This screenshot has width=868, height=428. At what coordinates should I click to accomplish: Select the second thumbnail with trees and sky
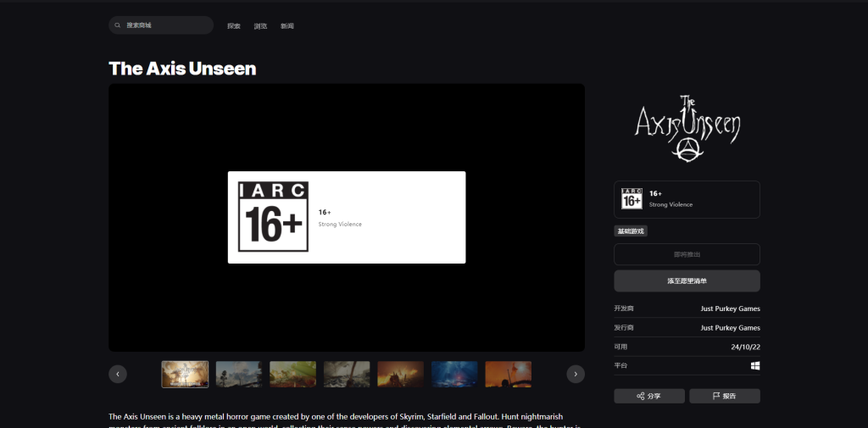pyautogui.click(x=239, y=375)
